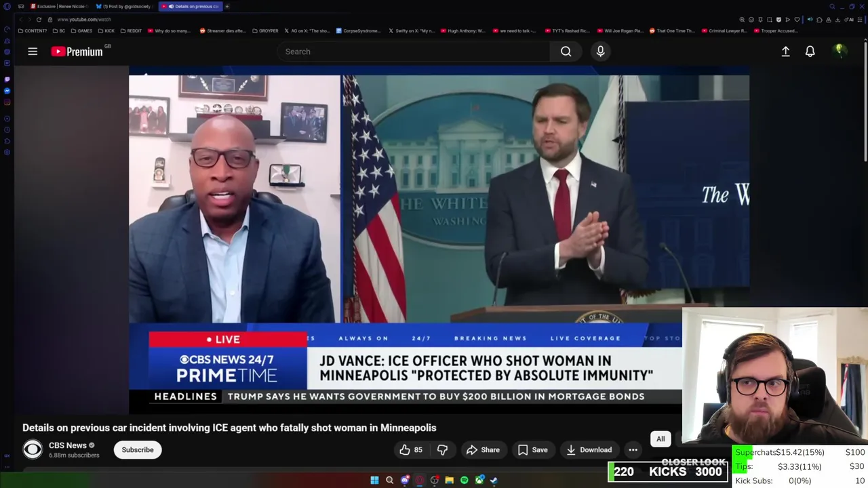This screenshot has width=868, height=488.
Task: Open the KICK bookmarks folder
Action: point(106,30)
